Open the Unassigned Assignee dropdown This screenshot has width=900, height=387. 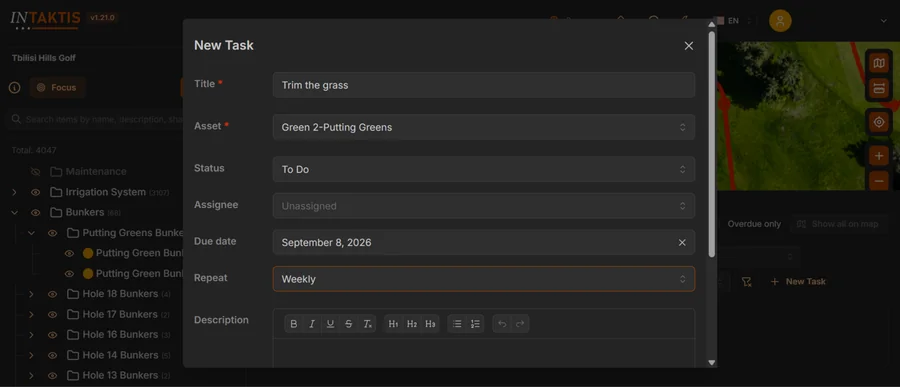coord(484,206)
